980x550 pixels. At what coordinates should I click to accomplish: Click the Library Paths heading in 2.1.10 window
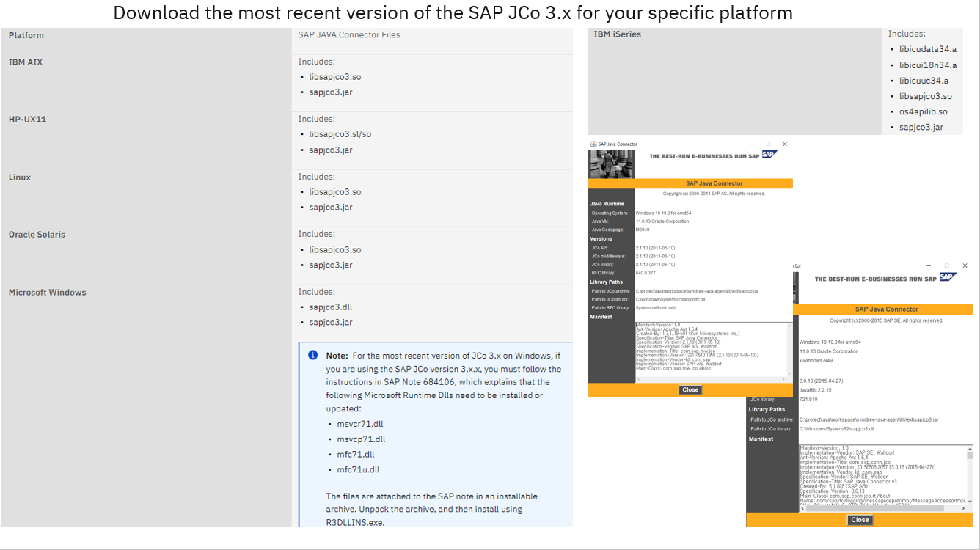[607, 282]
